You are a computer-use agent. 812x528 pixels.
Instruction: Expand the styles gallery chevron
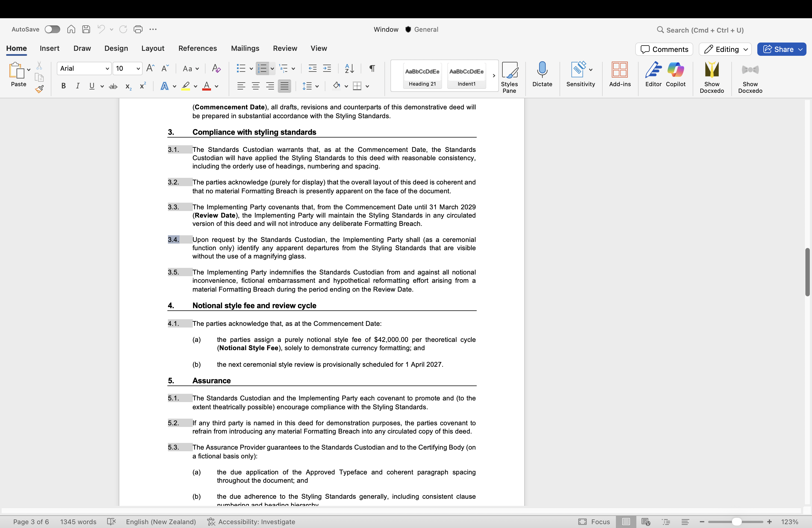pyautogui.click(x=494, y=76)
